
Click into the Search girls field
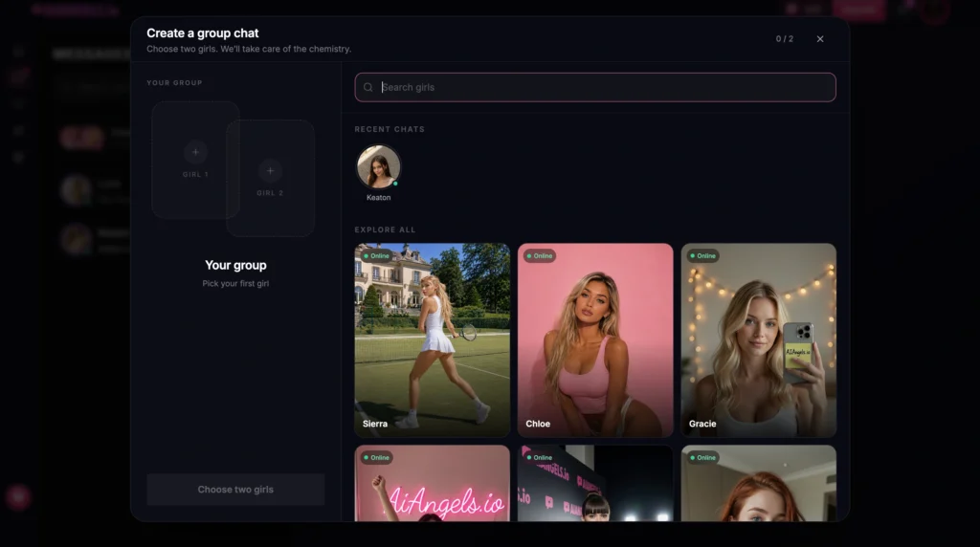coord(595,87)
